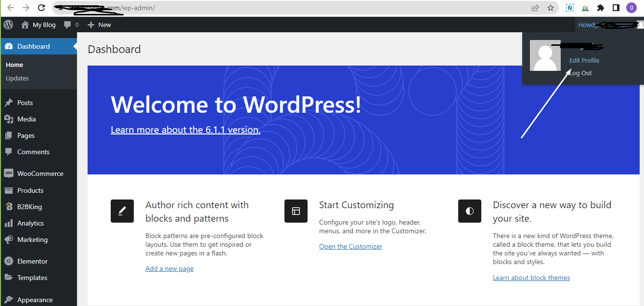Bookmark this page with the star icon
Screen dimensions: 644x306
551,8
